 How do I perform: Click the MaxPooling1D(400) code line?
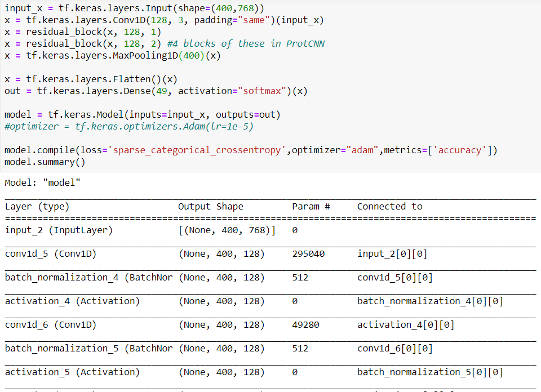[113, 56]
